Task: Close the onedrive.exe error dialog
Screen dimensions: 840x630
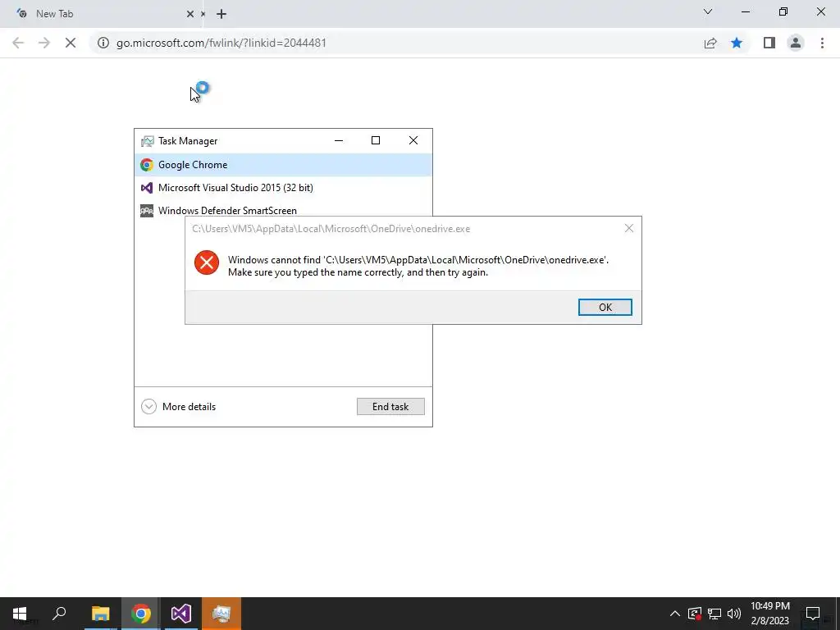Action: tap(629, 228)
